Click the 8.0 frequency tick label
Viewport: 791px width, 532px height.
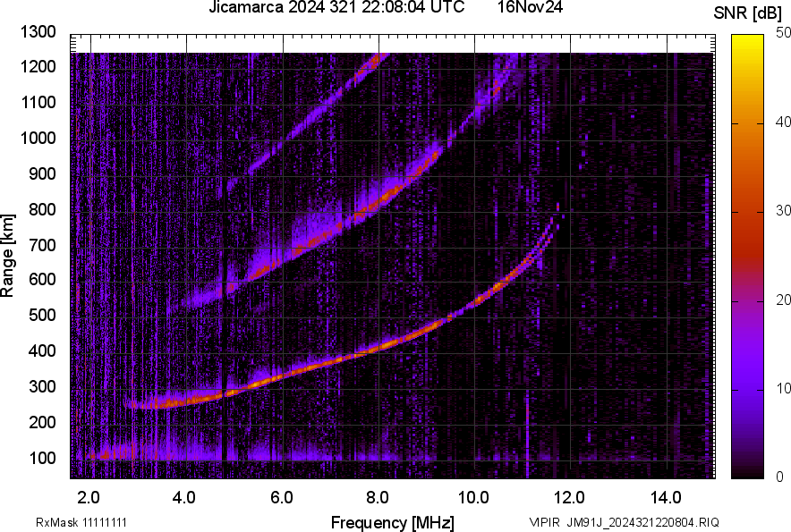point(377,498)
